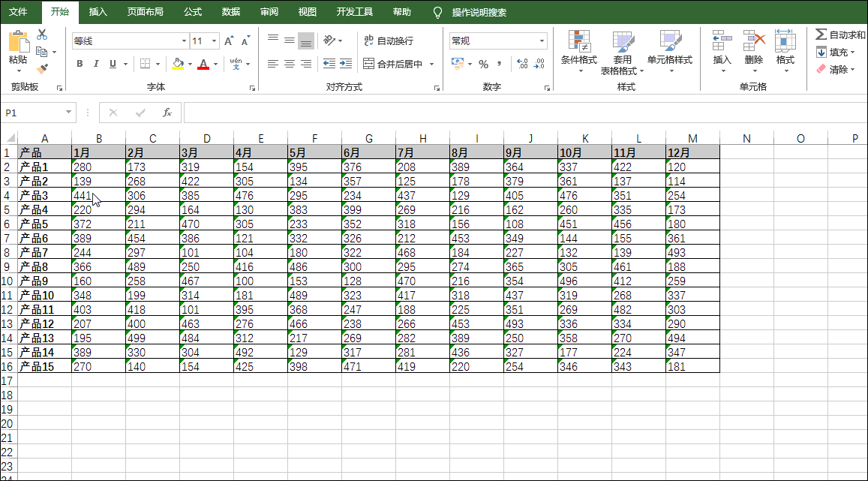Click the Borders icon
Screen dimensions: 868x481
click(145, 64)
